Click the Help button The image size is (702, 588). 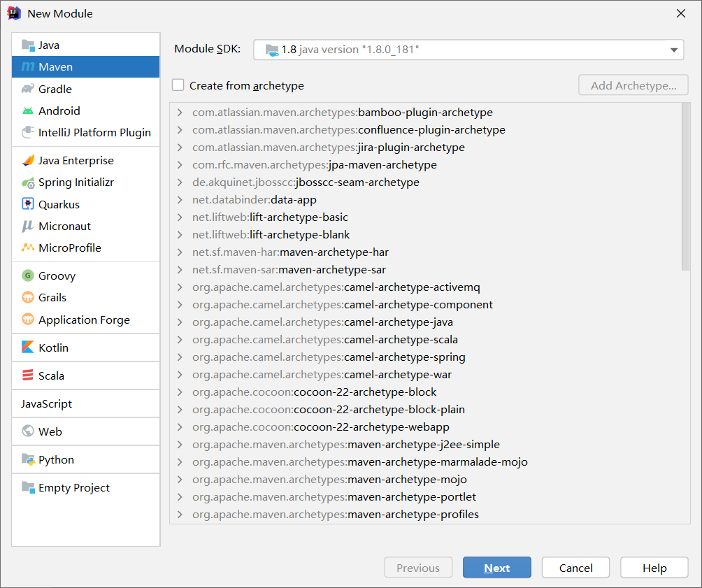click(x=654, y=568)
